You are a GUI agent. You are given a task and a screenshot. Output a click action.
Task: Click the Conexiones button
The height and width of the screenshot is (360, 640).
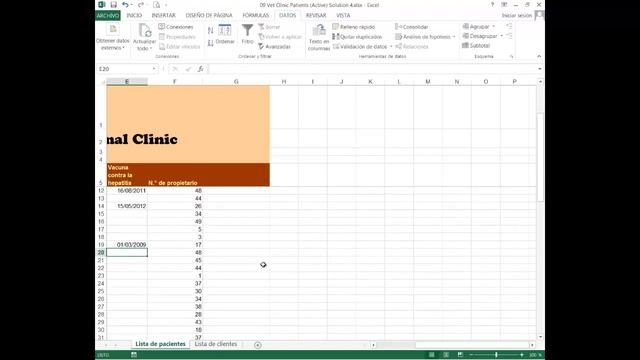176,27
